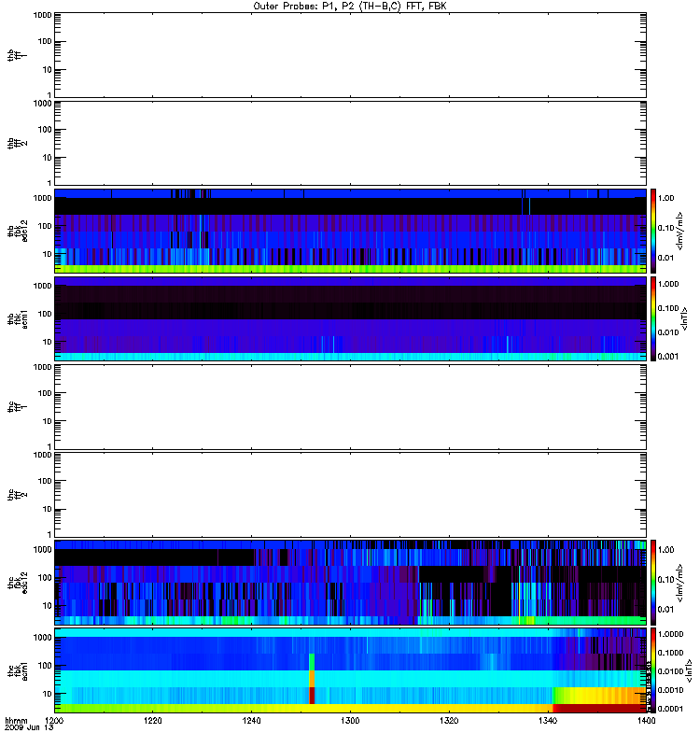700x747 pixels.
Task: Click the "hhmm" axis unit label
Action: click(x=16, y=720)
